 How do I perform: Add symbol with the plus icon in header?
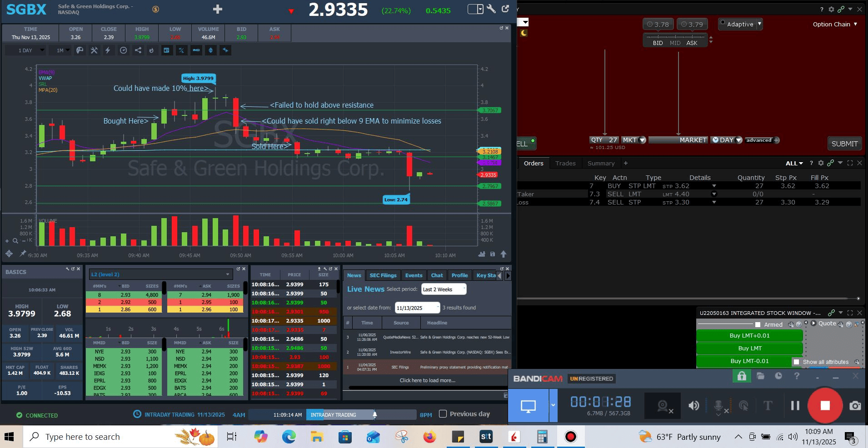tap(218, 9)
